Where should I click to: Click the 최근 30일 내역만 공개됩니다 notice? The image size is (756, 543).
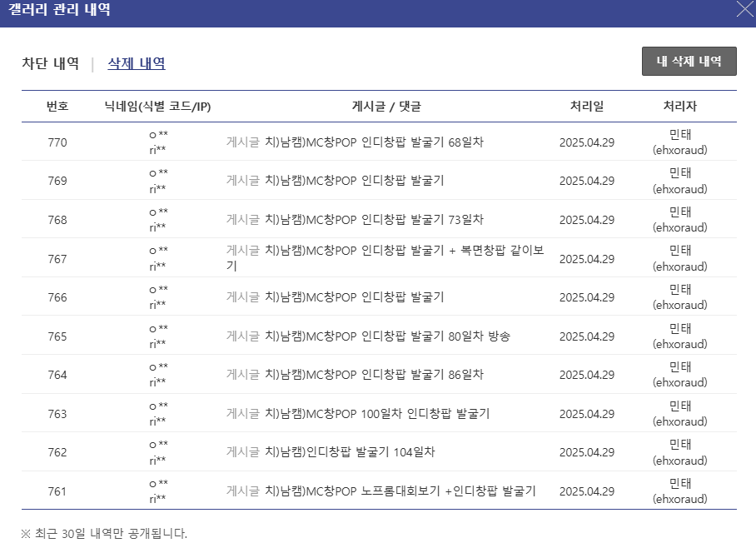point(104,533)
